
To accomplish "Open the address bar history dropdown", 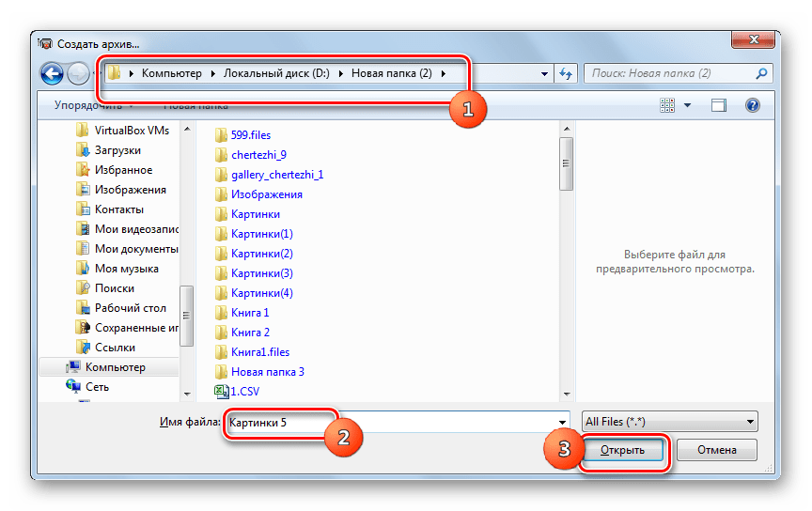I will (x=544, y=74).
